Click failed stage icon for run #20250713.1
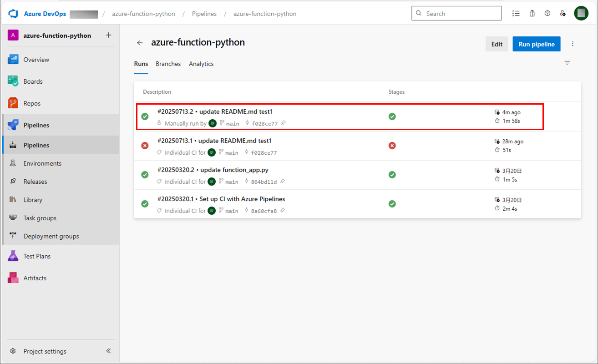 (x=392, y=146)
